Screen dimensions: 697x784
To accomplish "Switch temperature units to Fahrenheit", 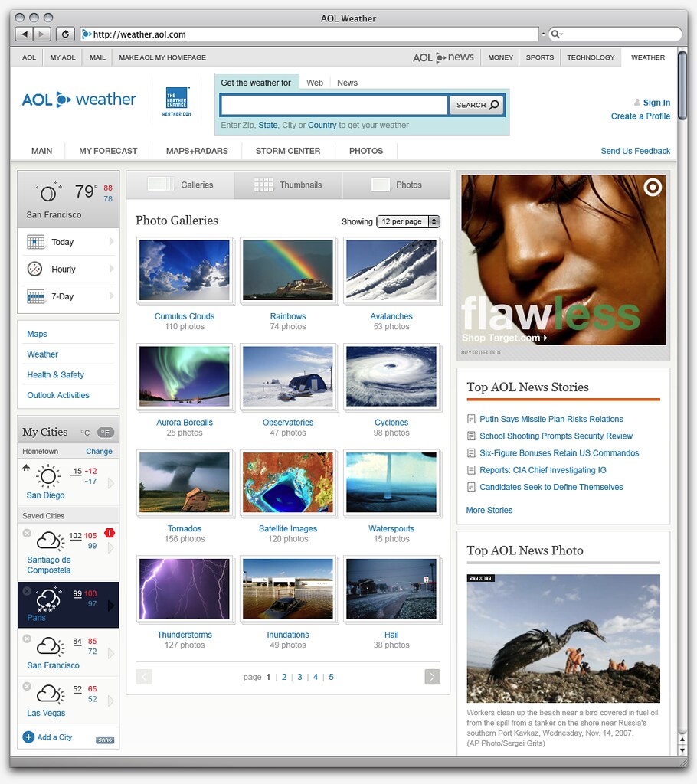I will pyautogui.click(x=106, y=433).
